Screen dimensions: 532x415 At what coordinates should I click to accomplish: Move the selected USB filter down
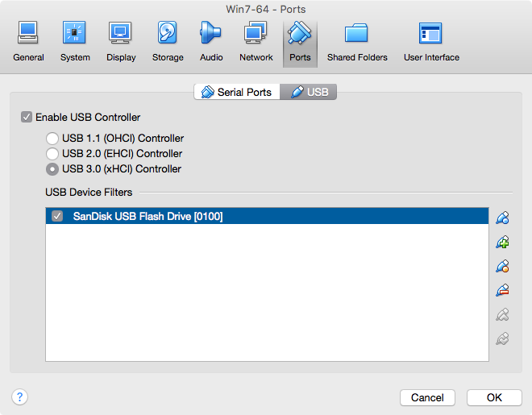tap(502, 338)
